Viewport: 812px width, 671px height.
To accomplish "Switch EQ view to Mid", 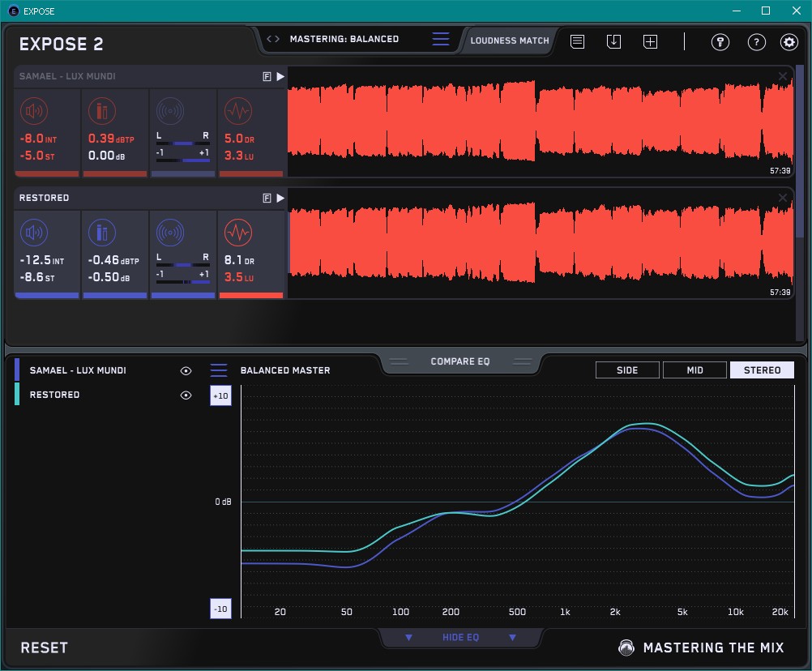I will point(694,370).
